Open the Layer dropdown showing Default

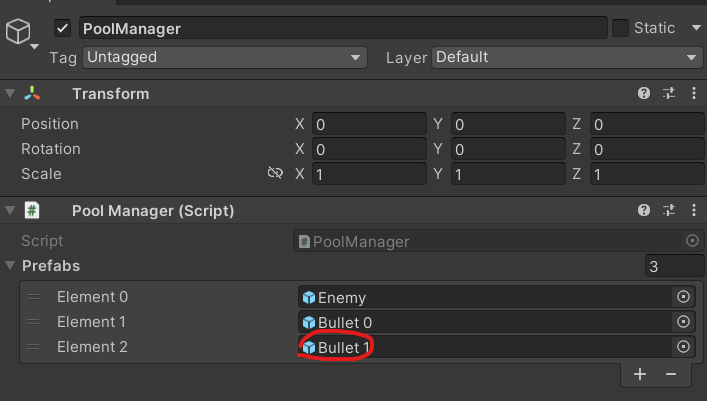coord(567,58)
